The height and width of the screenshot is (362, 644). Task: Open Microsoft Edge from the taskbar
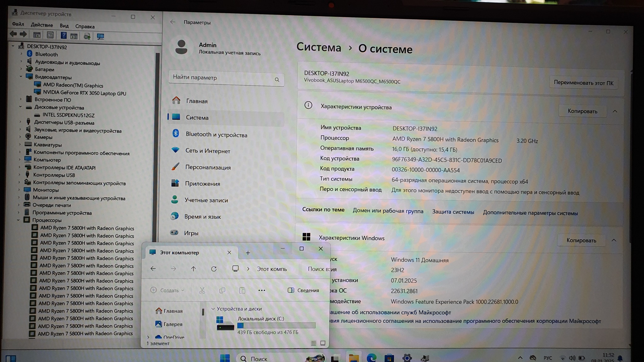[x=371, y=358]
